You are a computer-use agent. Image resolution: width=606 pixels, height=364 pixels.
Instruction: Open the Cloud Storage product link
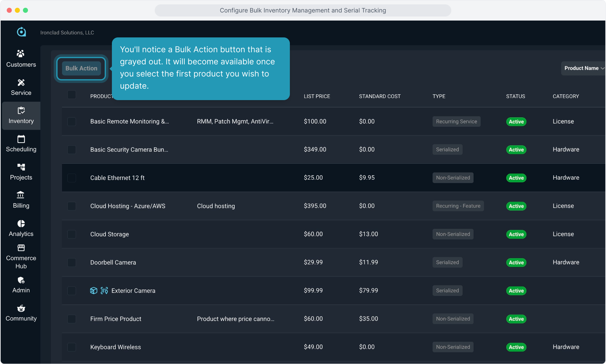(x=109, y=234)
